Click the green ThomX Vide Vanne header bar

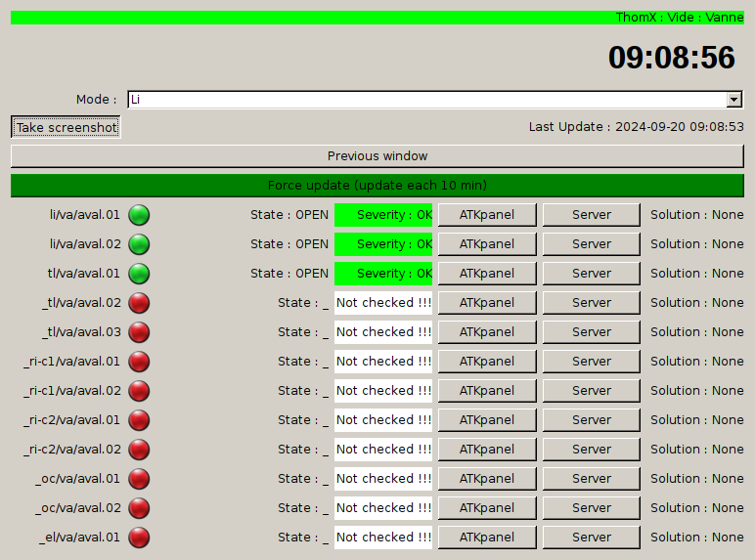(x=377, y=18)
